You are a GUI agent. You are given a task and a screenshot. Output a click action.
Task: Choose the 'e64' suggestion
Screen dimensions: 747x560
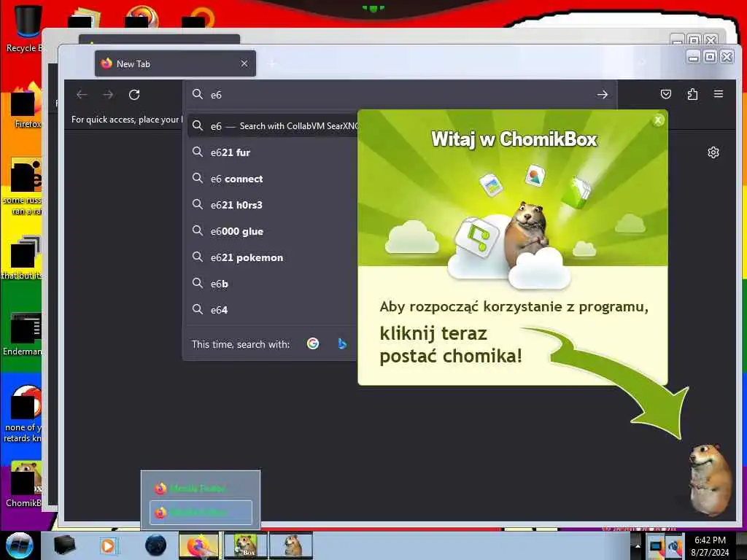tap(273, 309)
